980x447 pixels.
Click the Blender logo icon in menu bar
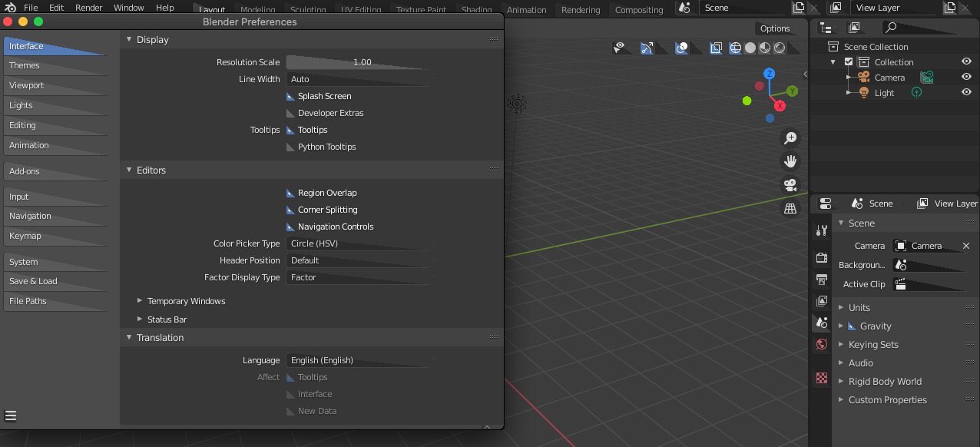tap(8, 8)
